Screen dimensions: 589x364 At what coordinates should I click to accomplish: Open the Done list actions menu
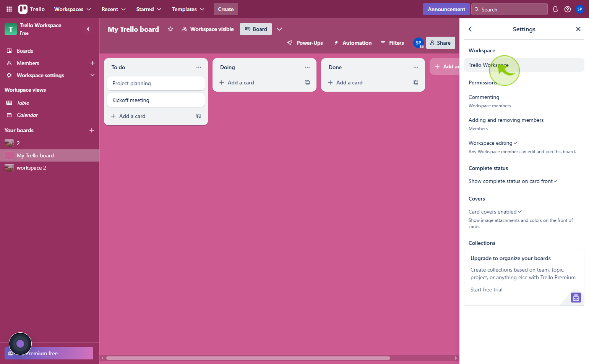(x=416, y=67)
